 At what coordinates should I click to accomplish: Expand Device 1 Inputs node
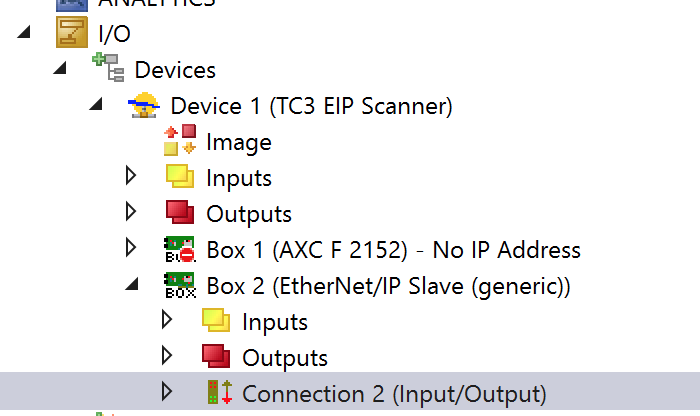click(x=130, y=175)
